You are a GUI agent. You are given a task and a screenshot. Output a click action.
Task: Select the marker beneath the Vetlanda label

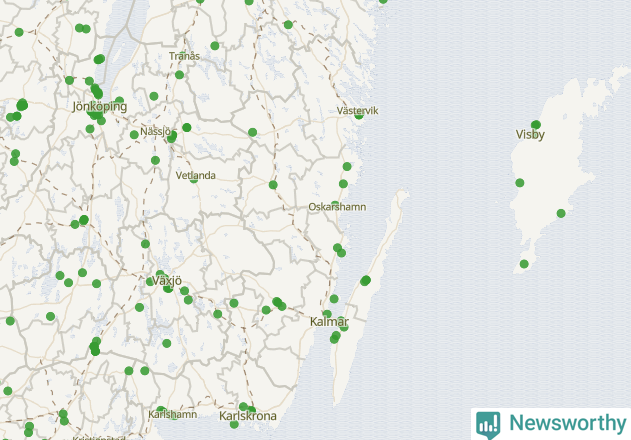tap(194, 180)
